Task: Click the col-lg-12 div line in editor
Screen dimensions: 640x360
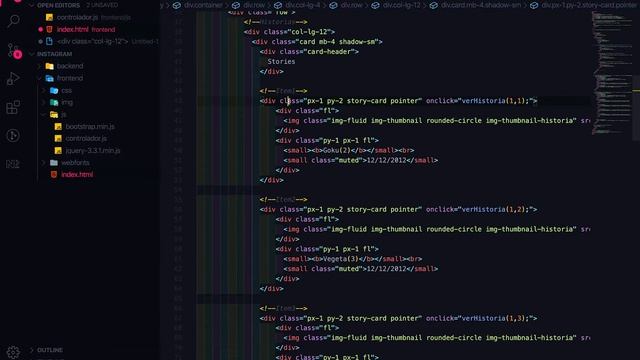Action: [289, 32]
